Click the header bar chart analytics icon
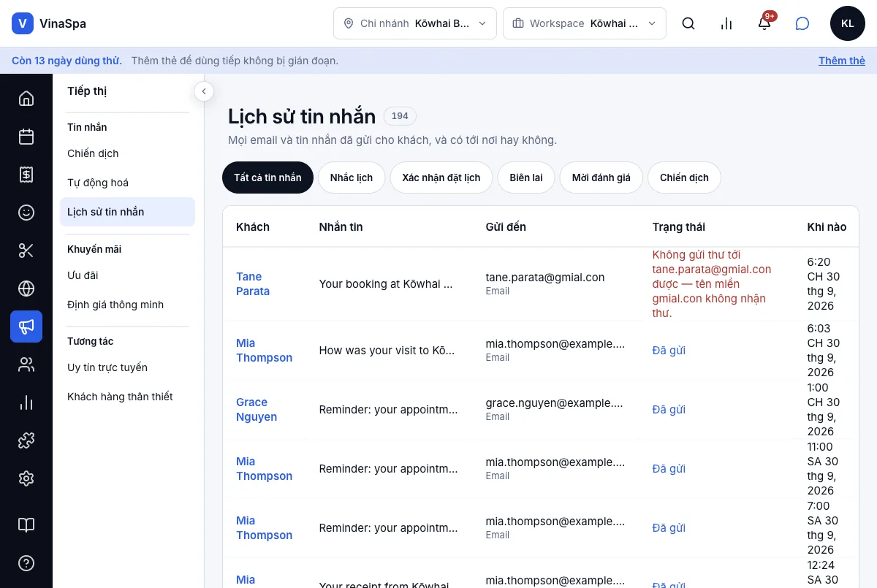877x588 pixels. click(x=726, y=23)
